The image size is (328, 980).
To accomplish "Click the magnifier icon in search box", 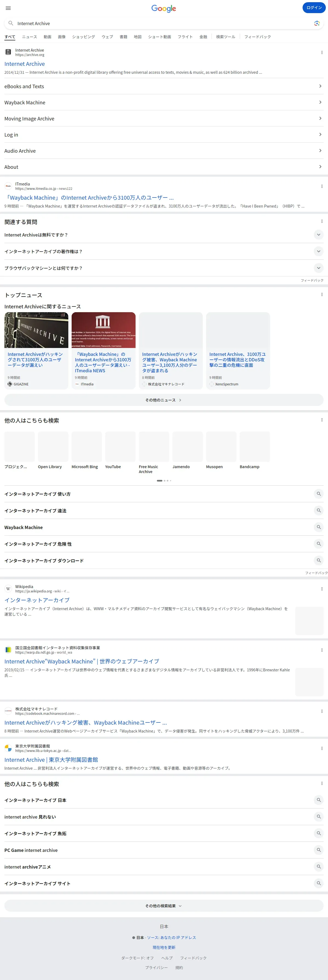I will coord(11,23).
